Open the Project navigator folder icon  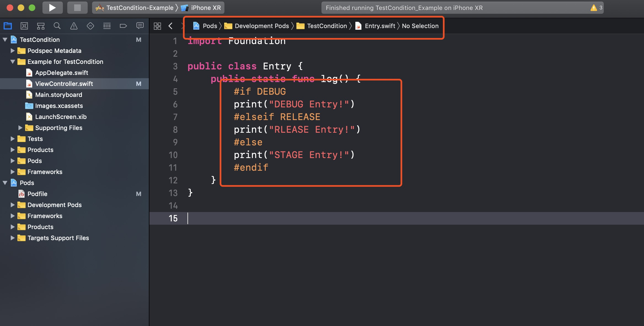point(8,26)
